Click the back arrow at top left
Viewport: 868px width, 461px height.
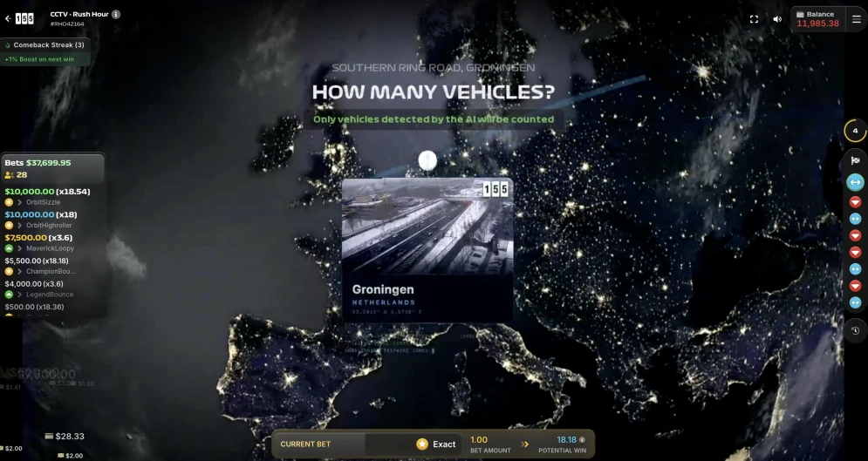pos(8,18)
